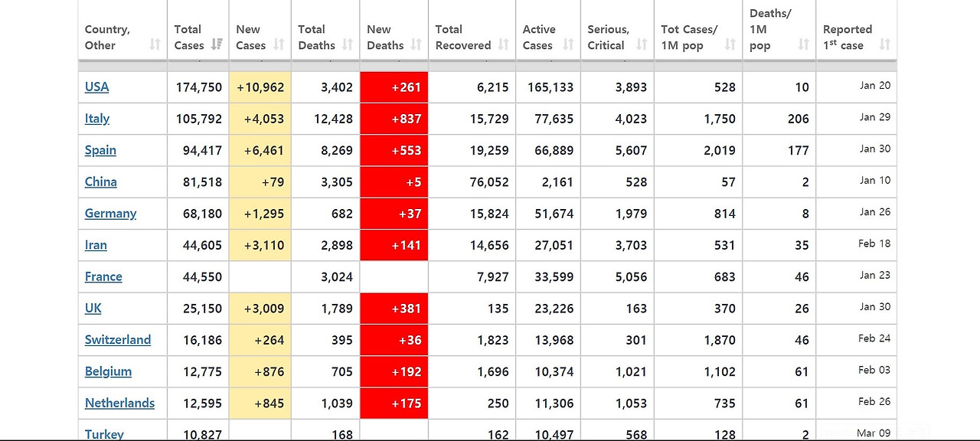Select Iran new cases +3,110 cell
This screenshot has height=441, width=980.
(260, 245)
